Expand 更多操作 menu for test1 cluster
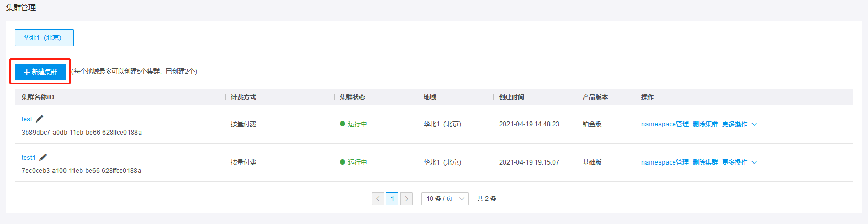The width and height of the screenshot is (868, 224). (739, 162)
